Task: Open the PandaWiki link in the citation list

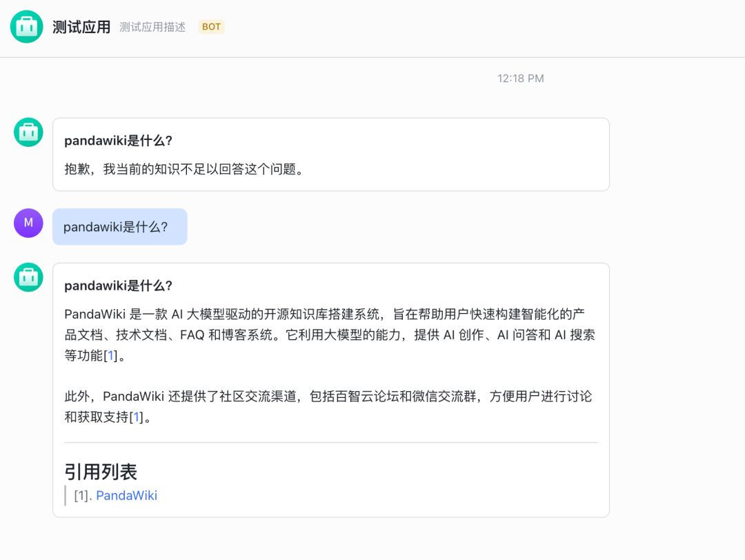Action: [127, 495]
